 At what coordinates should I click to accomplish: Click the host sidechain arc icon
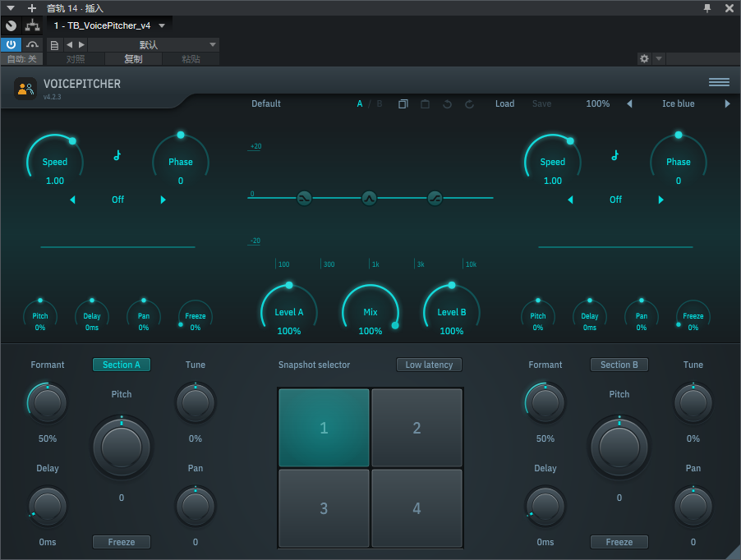point(32,45)
